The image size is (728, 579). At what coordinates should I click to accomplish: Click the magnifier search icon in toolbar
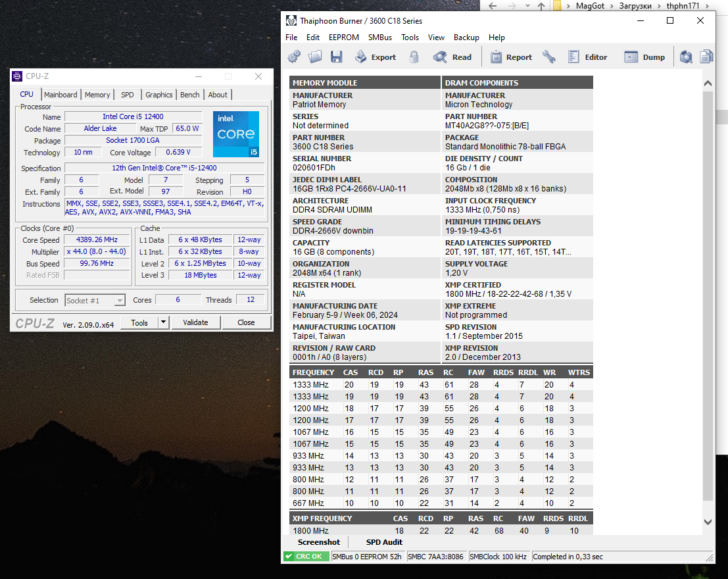tap(686, 57)
